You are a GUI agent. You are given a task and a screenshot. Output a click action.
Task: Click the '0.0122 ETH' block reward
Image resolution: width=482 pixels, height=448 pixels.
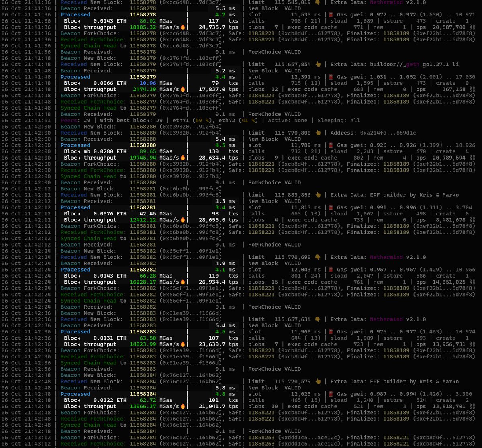(x=110, y=400)
